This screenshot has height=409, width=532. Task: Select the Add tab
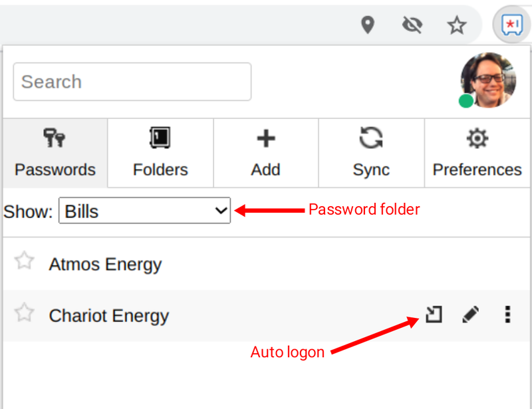266,153
